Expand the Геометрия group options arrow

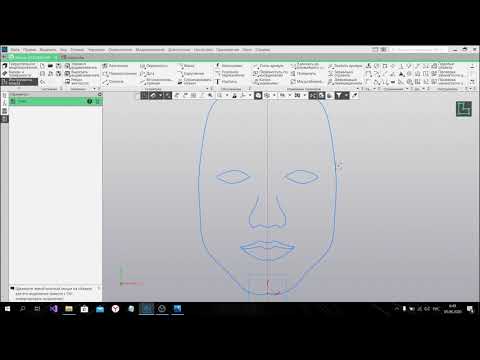tap(207, 89)
